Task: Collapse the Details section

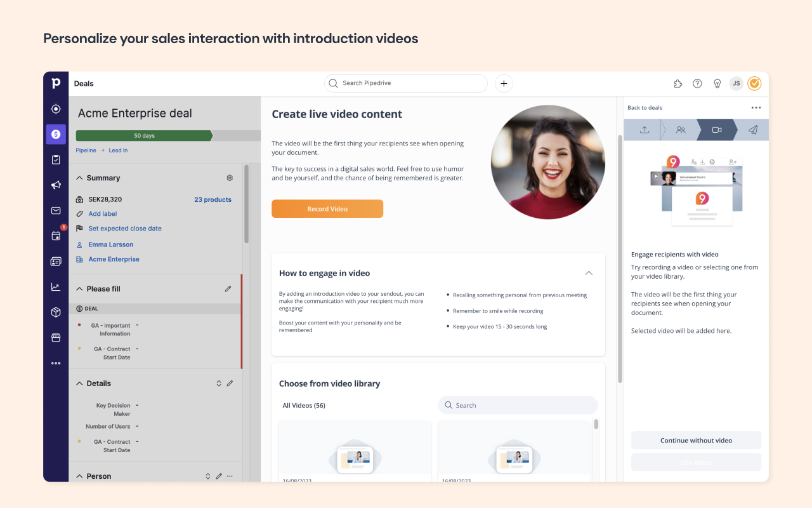Action: (80, 384)
